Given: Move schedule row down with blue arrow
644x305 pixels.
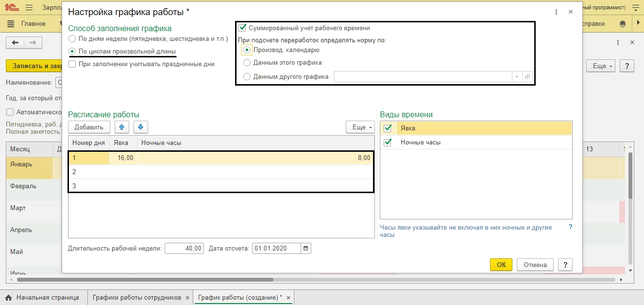Looking at the screenshot, I should tap(140, 127).
